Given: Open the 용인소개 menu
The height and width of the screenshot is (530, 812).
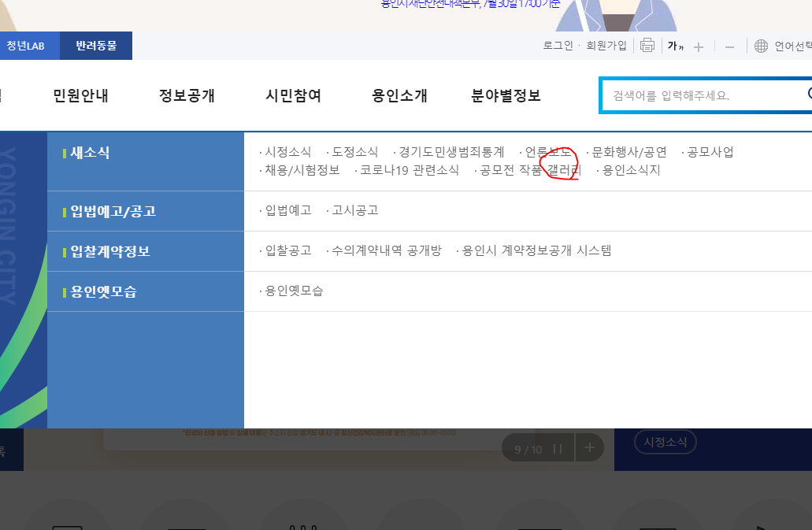Looking at the screenshot, I should pyautogui.click(x=399, y=96).
